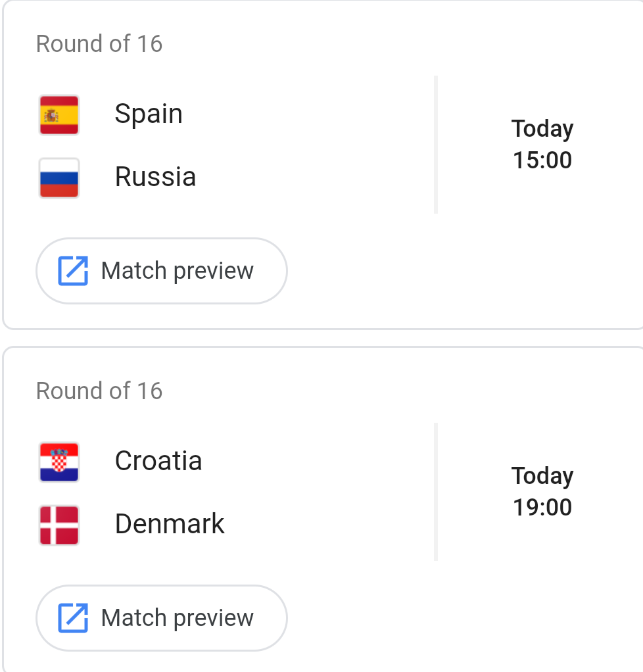Click the Spain flag icon

pos(59,115)
